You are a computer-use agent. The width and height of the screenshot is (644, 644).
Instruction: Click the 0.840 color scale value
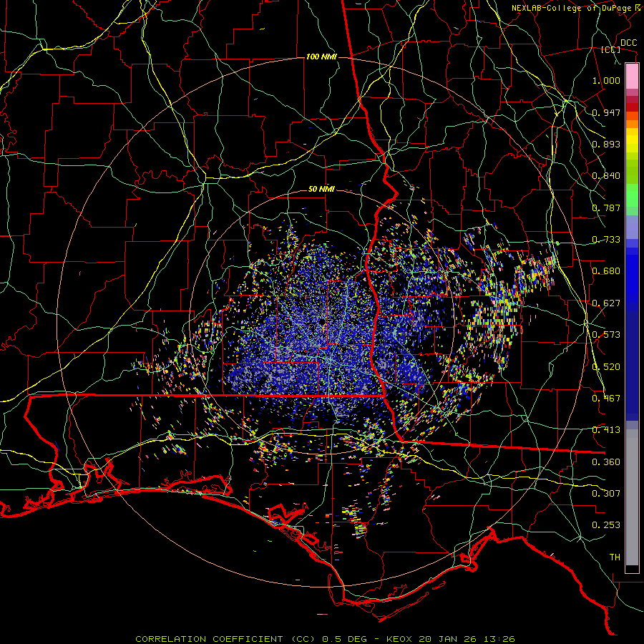(606, 176)
